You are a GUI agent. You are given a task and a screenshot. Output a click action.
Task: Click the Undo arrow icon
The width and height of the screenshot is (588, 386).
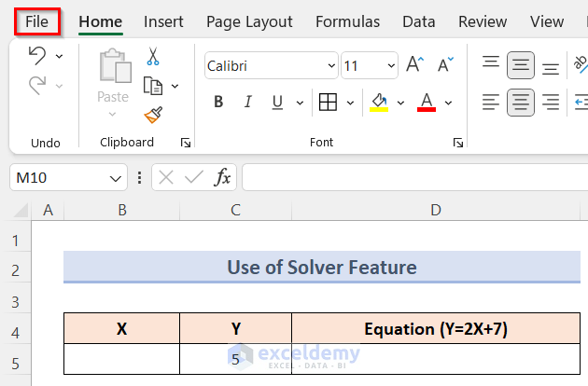point(37,56)
